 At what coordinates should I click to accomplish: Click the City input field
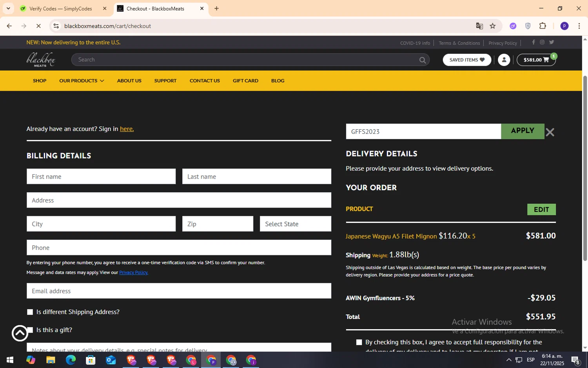101,224
